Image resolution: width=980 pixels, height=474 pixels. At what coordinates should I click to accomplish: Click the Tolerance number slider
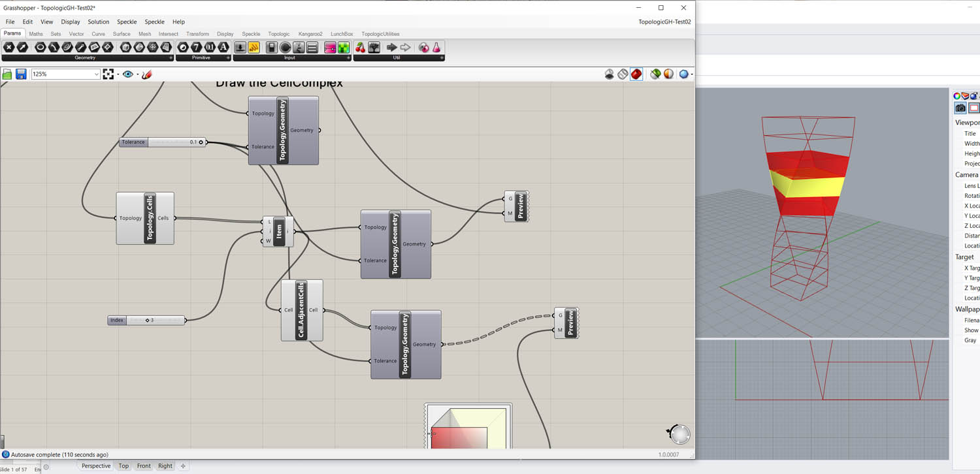162,142
